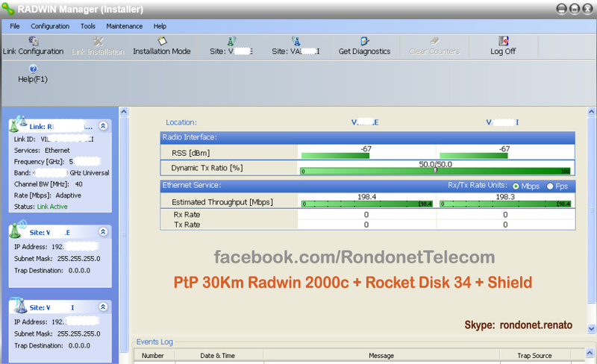This screenshot has width=597, height=364.
Task: Click the Link panel antenna icon
Action: coord(18,123)
